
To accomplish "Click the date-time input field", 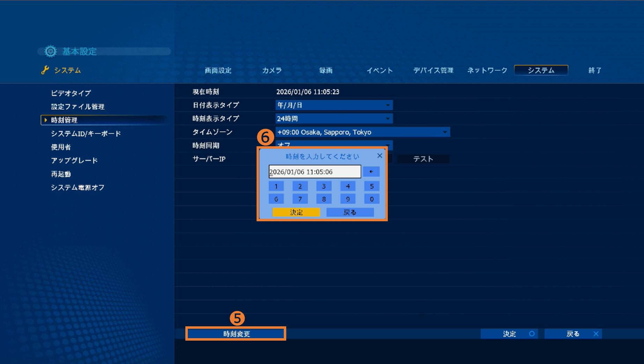I will 314,172.
